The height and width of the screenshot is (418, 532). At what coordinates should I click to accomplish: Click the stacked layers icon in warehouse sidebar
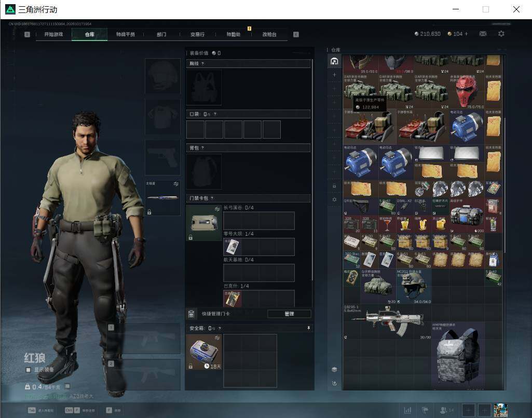[x=334, y=369]
